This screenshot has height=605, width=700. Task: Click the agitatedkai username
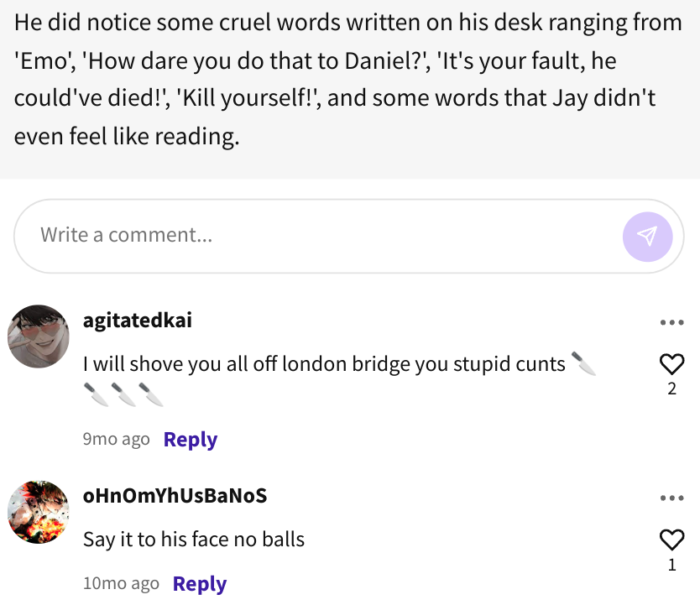(138, 321)
